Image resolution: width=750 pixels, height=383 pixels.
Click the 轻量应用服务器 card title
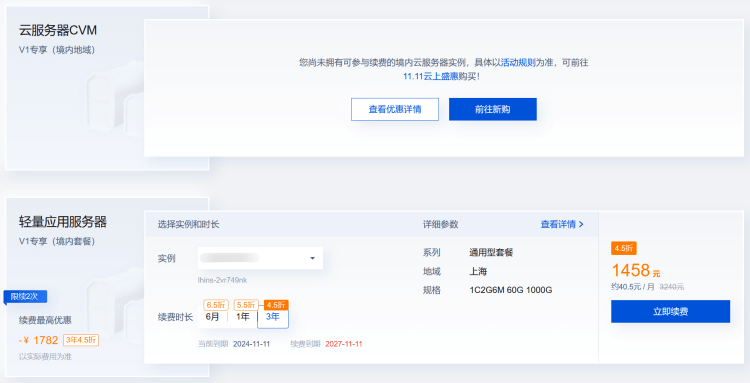[63, 222]
